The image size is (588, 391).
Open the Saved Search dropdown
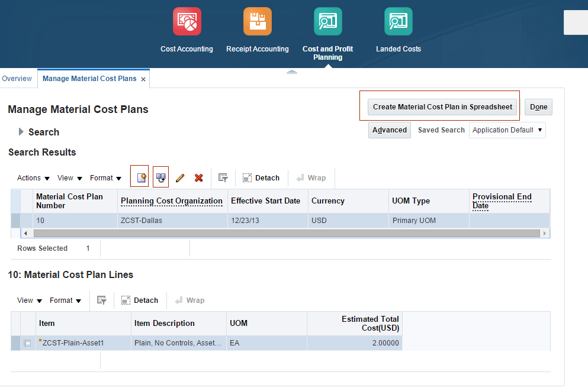(x=507, y=130)
